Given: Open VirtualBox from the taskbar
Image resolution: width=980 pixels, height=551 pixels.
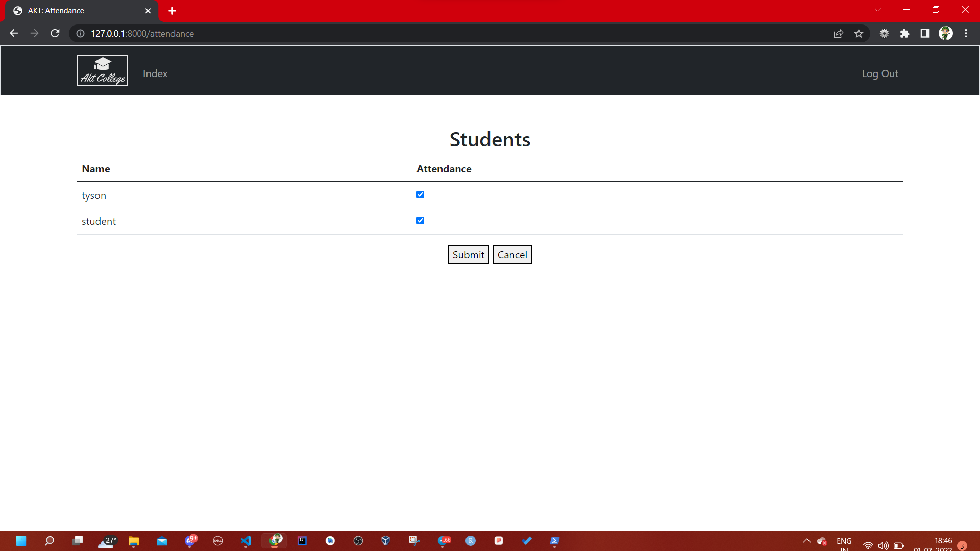Looking at the screenshot, I should pyautogui.click(x=386, y=541).
